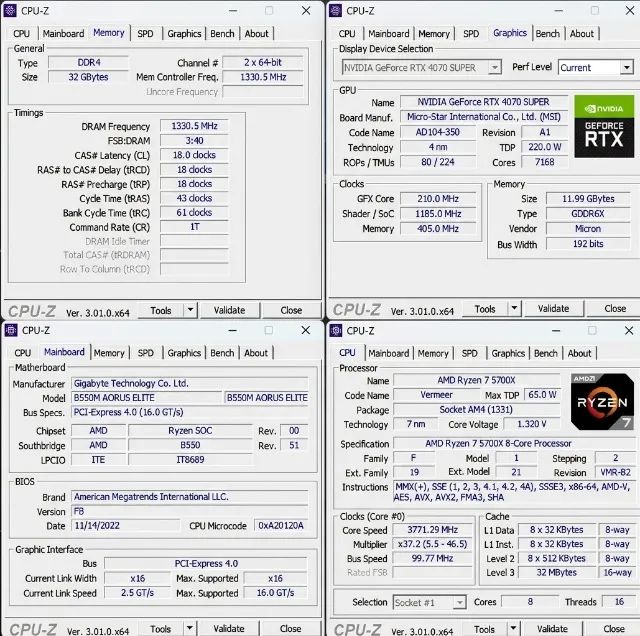Click the NVIDIA GeForce RTX logo
The height and width of the screenshot is (636, 640).
tap(604, 126)
